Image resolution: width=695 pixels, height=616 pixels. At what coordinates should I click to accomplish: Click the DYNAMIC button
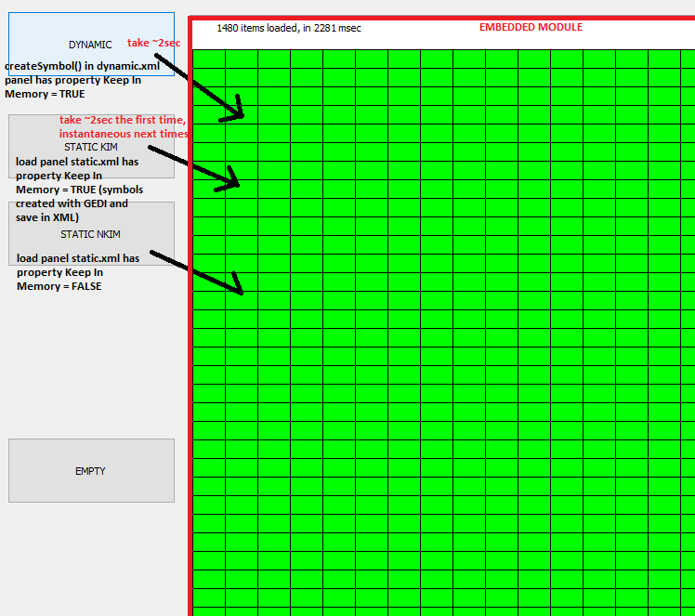[91, 44]
